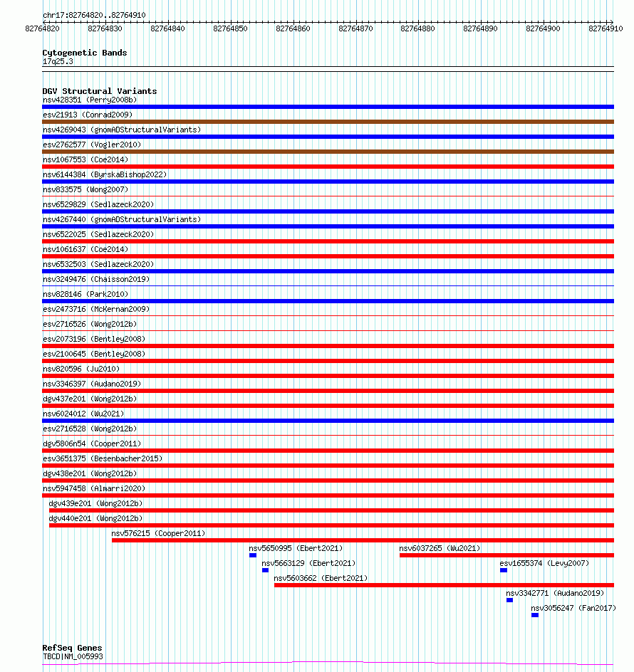
Task: Select nsv1061637 (Coe2014) label
Action: [85, 249]
